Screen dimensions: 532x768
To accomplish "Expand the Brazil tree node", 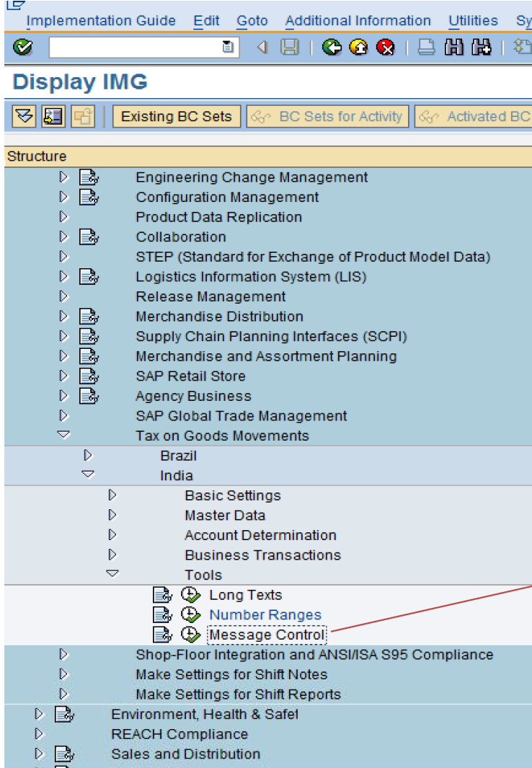I will [88, 455].
